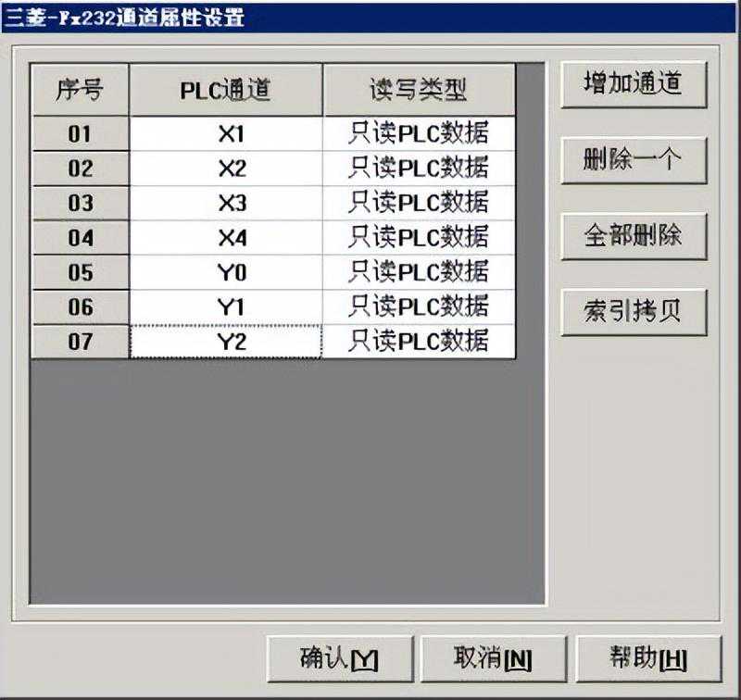
Task: Click the PLC通道 column header
Action: pyautogui.click(x=226, y=90)
